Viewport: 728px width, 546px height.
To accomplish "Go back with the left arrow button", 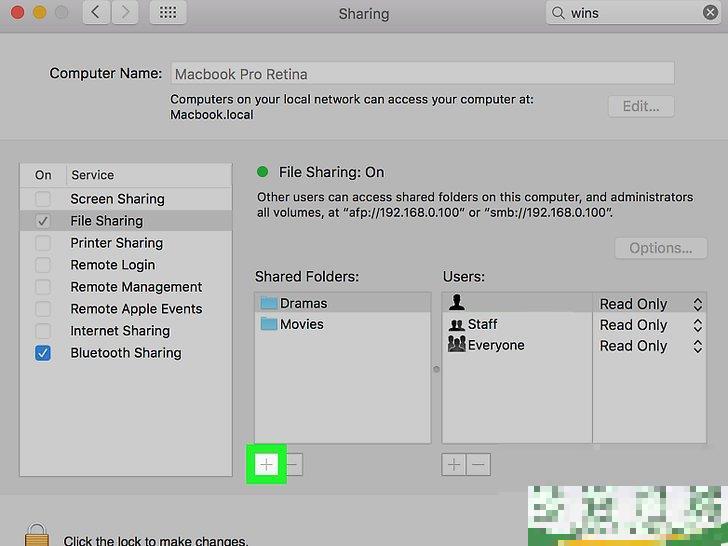I will pyautogui.click(x=95, y=13).
